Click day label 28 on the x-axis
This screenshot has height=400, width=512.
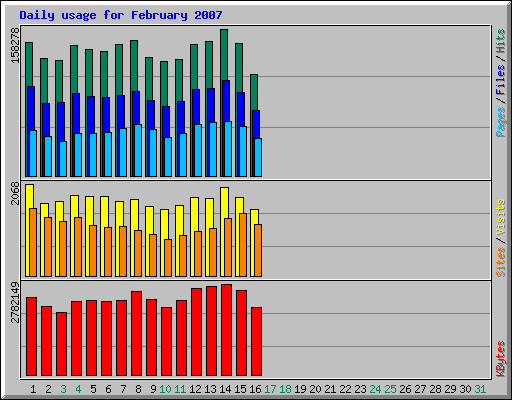point(435,389)
